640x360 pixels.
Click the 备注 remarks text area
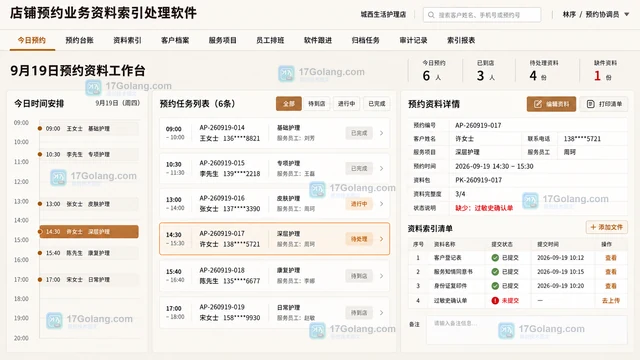point(527,329)
